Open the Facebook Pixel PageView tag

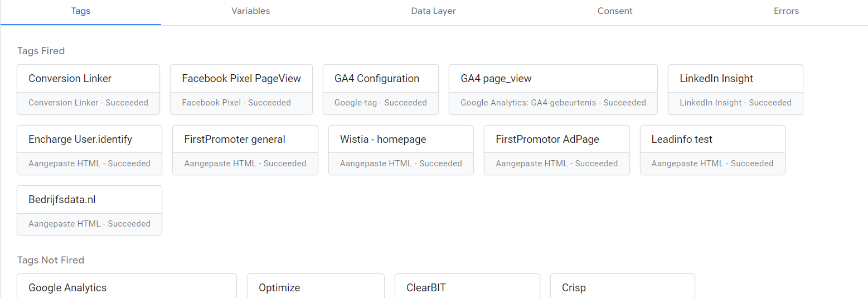[241, 89]
